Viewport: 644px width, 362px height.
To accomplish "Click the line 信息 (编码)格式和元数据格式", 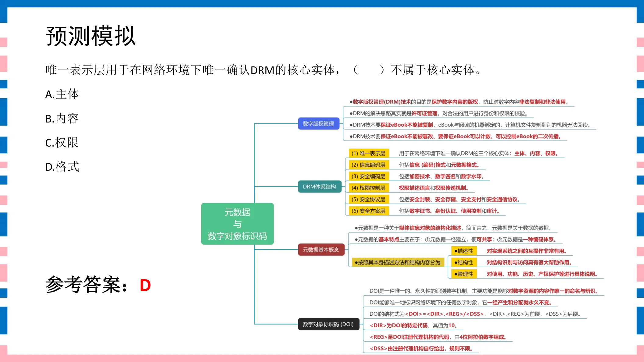I will (439, 165).
